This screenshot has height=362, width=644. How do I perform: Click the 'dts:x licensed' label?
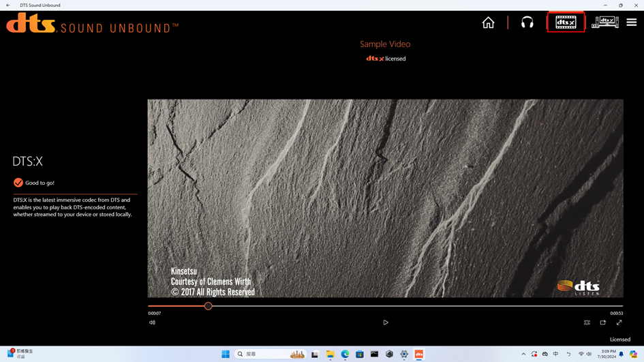(x=386, y=59)
